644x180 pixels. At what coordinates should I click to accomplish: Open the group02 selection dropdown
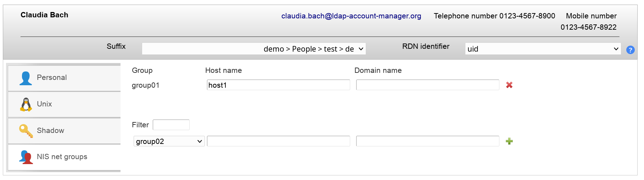click(x=169, y=141)
